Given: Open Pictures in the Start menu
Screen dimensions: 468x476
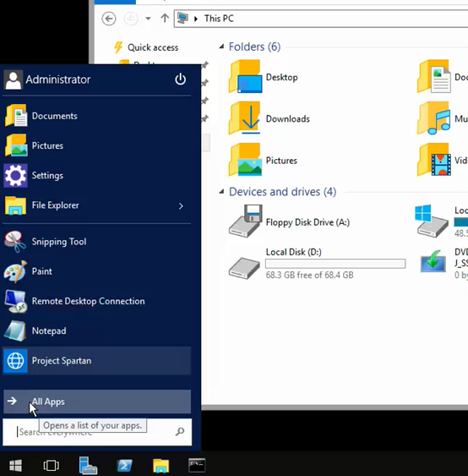Looking at the screenshot, I should click(97, 145).
